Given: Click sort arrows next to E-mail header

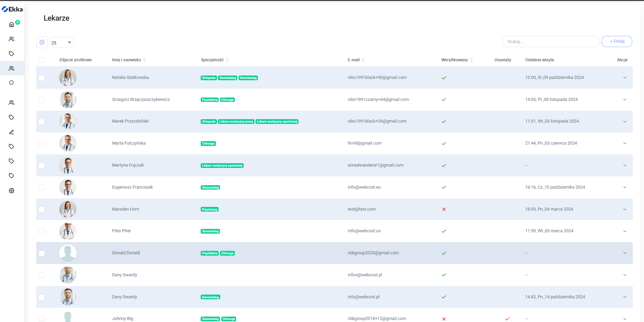Looking at the screenshot, I should coord(363,60).
